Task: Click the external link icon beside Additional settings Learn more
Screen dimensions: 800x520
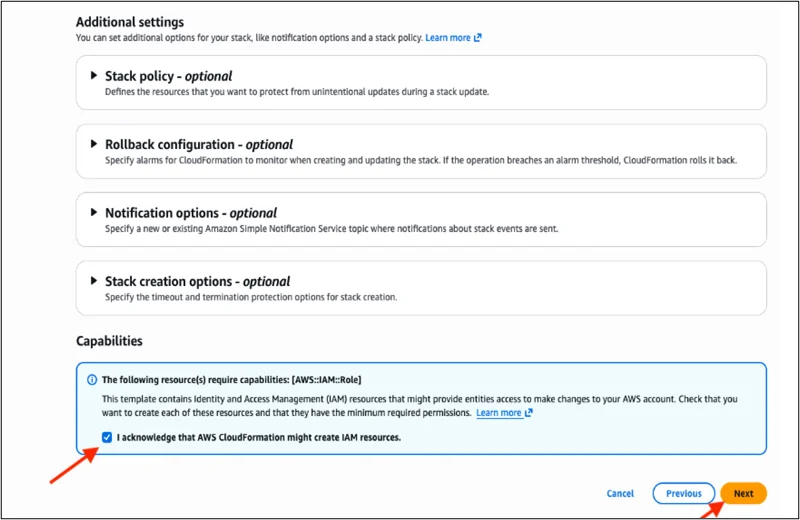Action: [x=478, y=38]
